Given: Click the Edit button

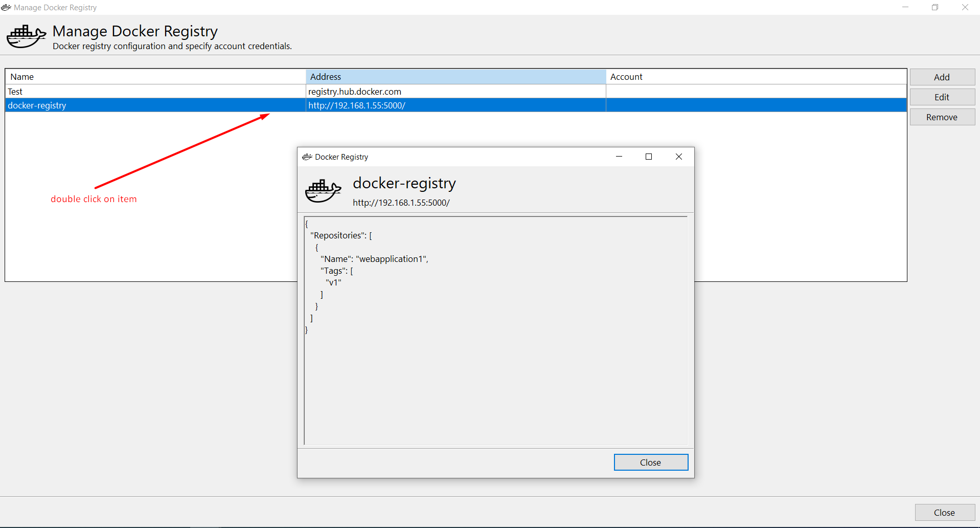Looking at the screenshot, I should click(x=942, y=97).
